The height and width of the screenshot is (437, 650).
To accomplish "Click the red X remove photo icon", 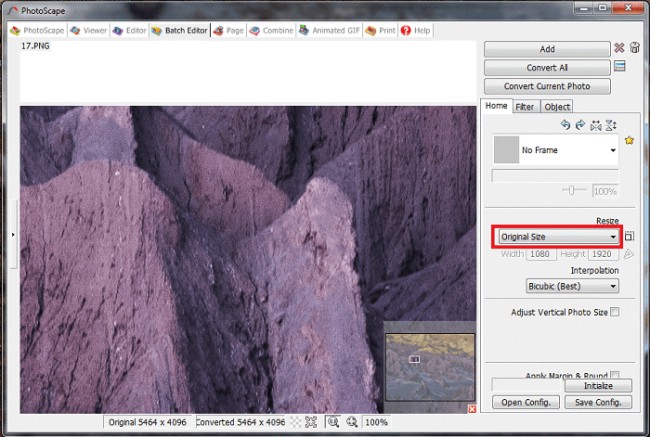I will 619,48.
